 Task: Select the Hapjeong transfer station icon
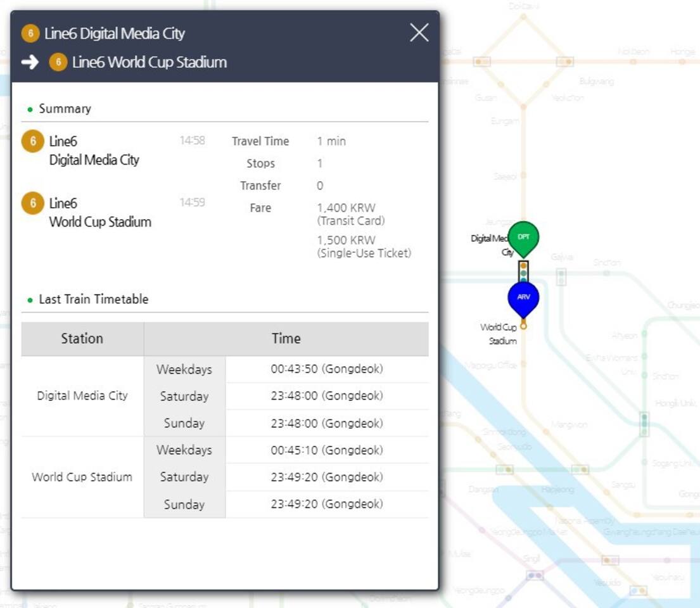tap(580, 469)
